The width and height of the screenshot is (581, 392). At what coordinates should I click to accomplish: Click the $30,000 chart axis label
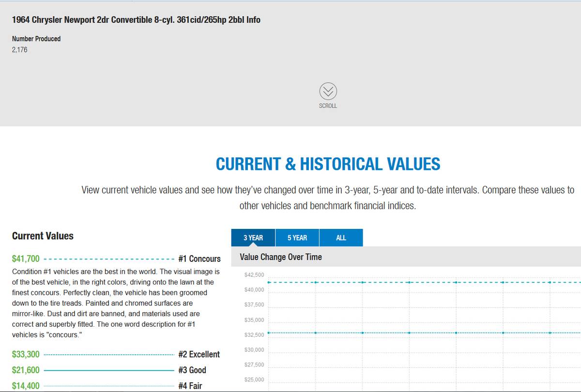(254, 350)
